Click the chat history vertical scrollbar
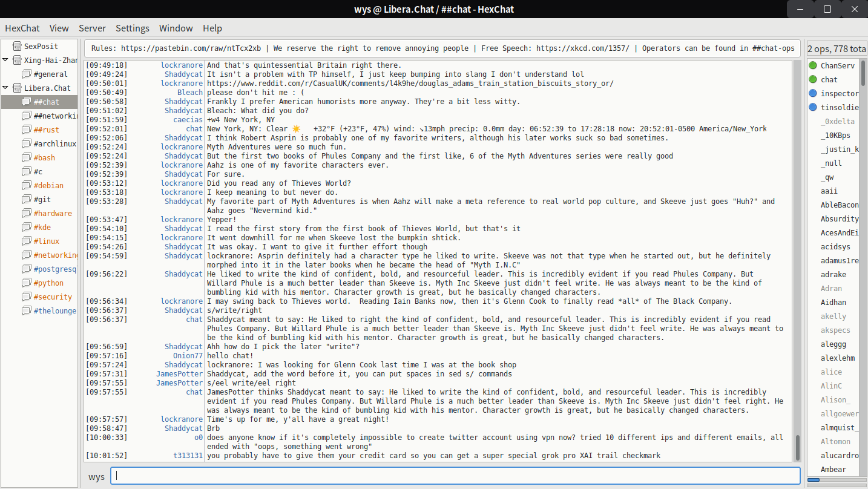This screenshot has width=868, height=489. [x=797, y=448]
